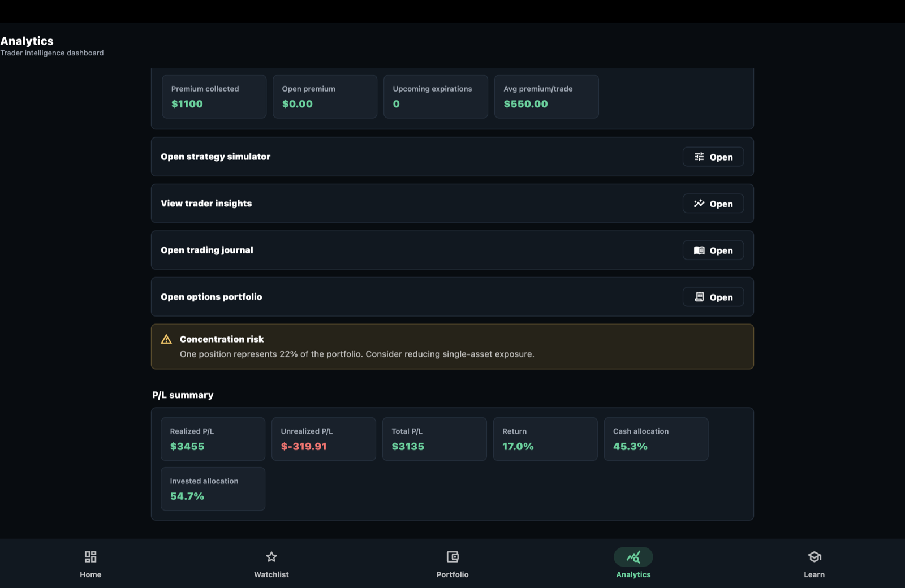
Task: Click the 'Trader intelligence dashboard' subtitle
Action: pyautogui.click(x=52, y=53)
